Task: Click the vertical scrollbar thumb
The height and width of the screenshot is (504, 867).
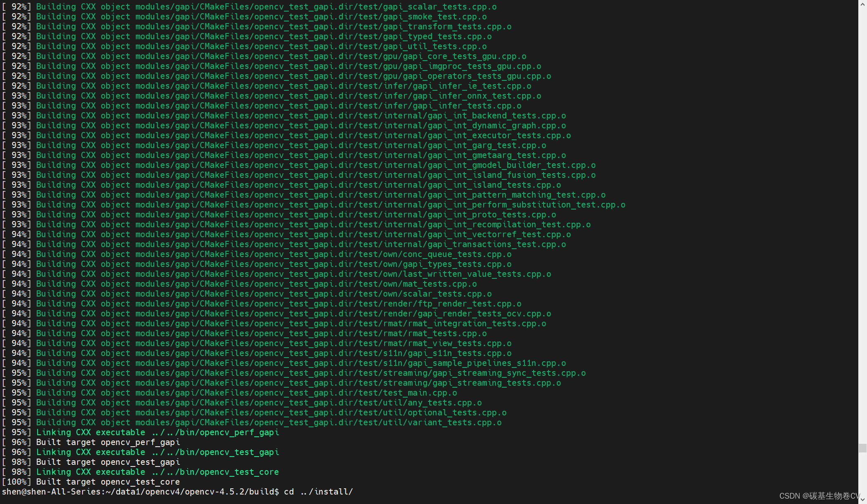Action: [862, 448]
